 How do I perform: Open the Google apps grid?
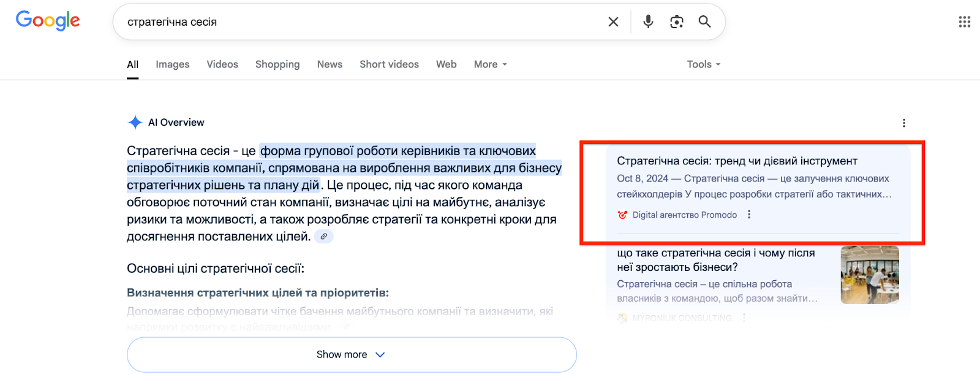click(x=965, y=22)
